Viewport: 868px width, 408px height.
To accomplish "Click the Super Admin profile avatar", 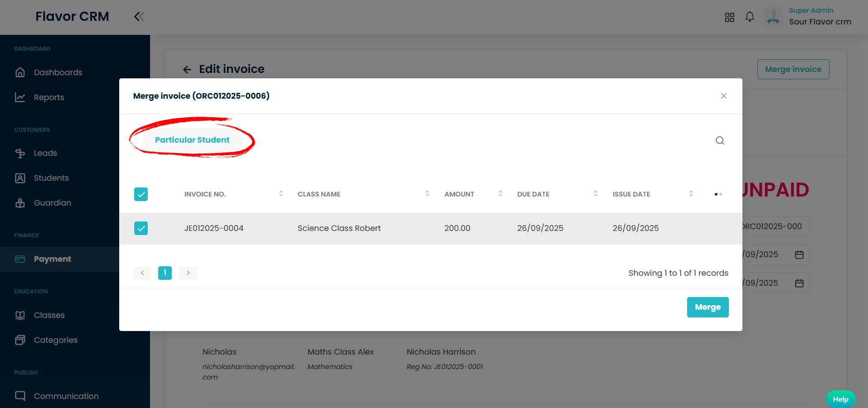I will click(773, 17).
